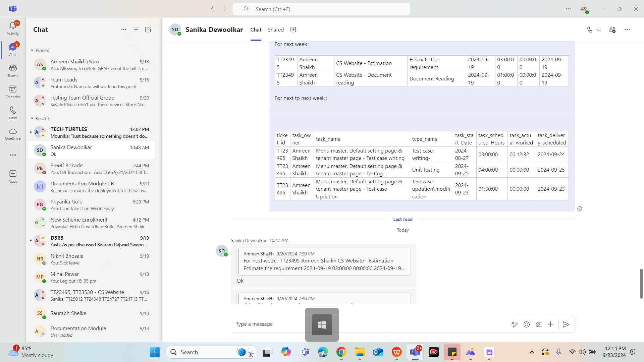The height and width of the screenshot is (362, 644).
Task: Open call options dropdown arrow
Action: click(599, 30)
